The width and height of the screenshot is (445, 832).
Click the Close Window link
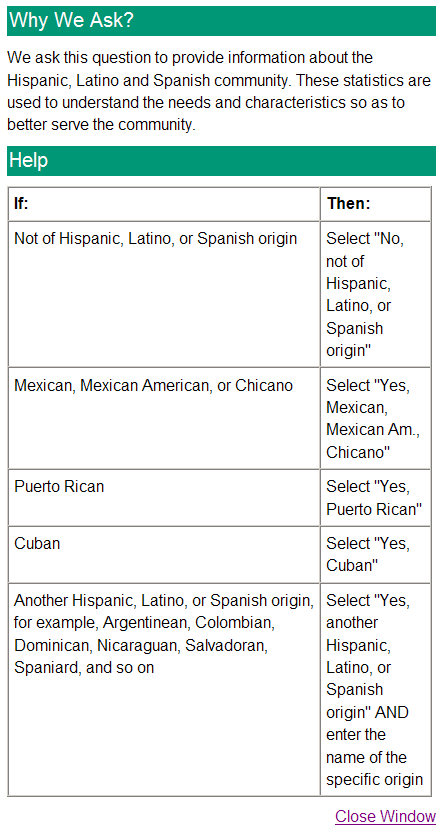[385, 816]
